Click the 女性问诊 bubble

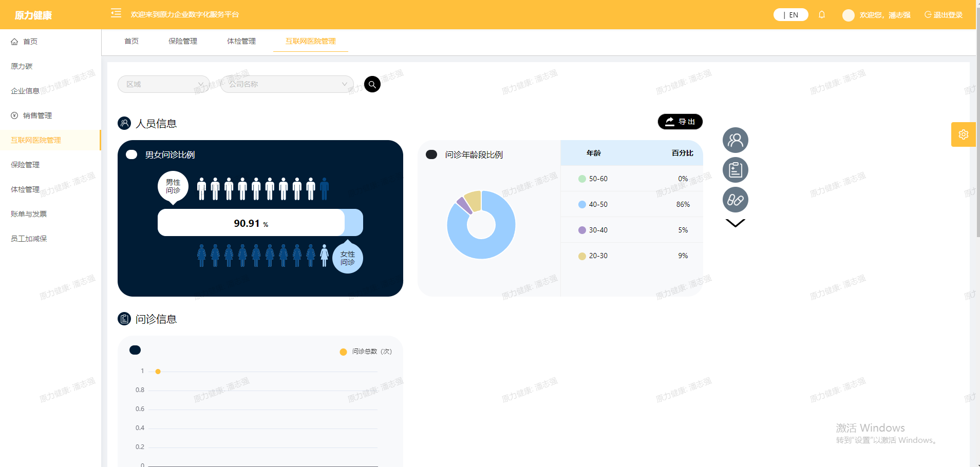click(x=348, y=257)
